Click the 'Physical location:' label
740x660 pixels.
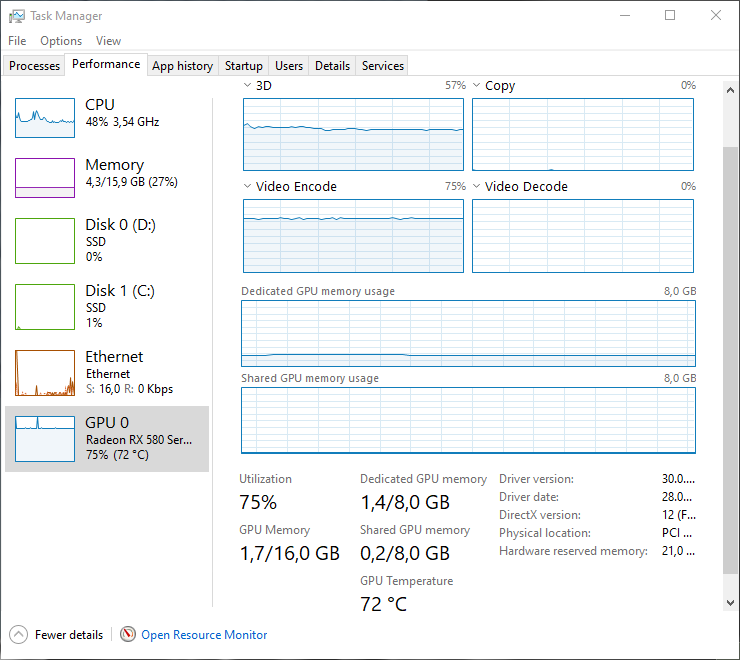(545, 533)
